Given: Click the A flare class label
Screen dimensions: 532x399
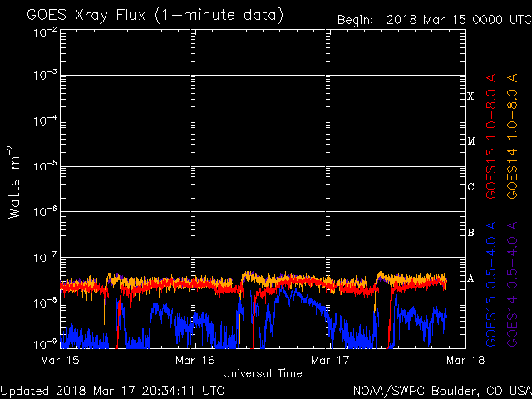Looking at the screenshot, I should tap(470, 278).
